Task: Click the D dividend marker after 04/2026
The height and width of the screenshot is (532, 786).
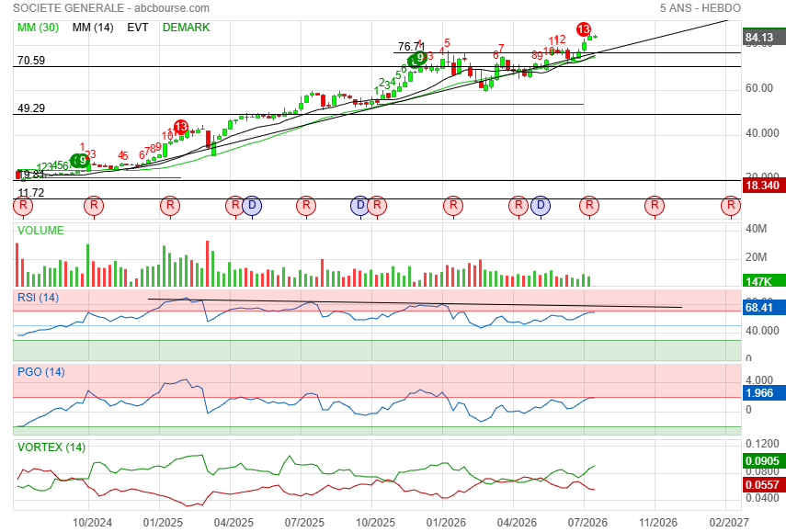Action: (x=541, y=206)
